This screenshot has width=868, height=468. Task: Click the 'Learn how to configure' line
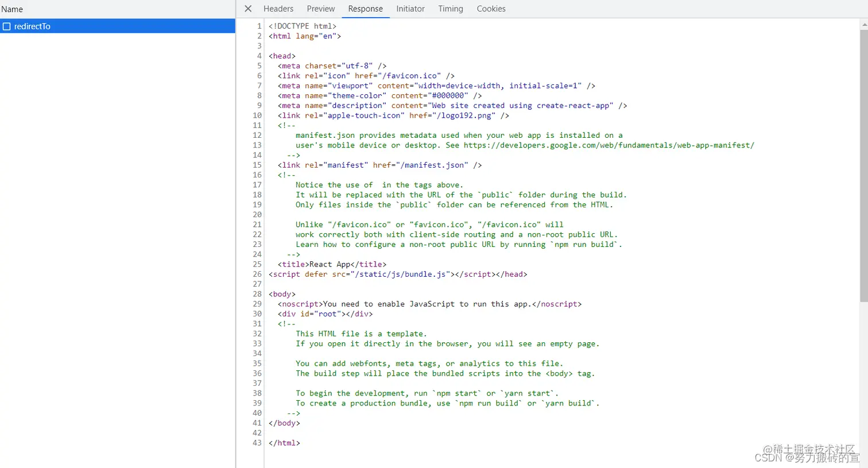459,244
